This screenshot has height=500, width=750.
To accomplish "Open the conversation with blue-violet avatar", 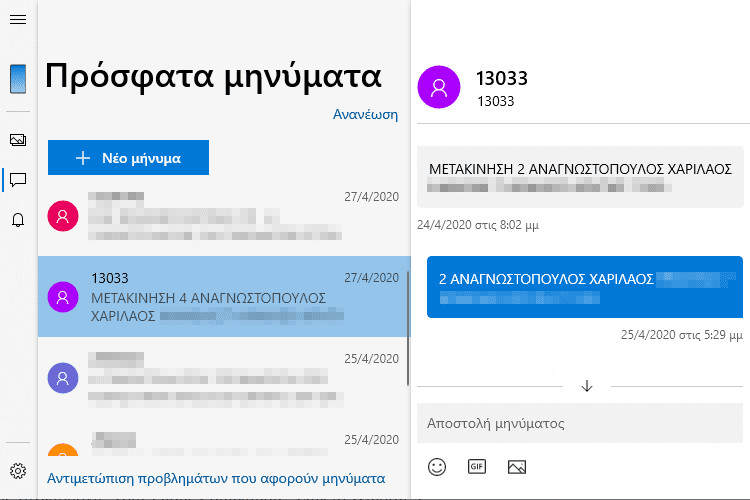I will [224, 378].
